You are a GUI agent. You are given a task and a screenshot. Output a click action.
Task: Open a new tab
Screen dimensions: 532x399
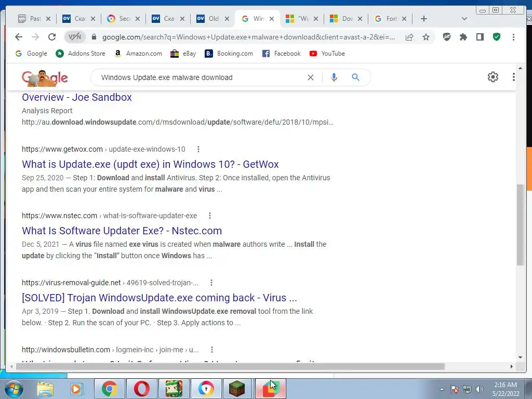pyautogui.click(x=424, y=19)
